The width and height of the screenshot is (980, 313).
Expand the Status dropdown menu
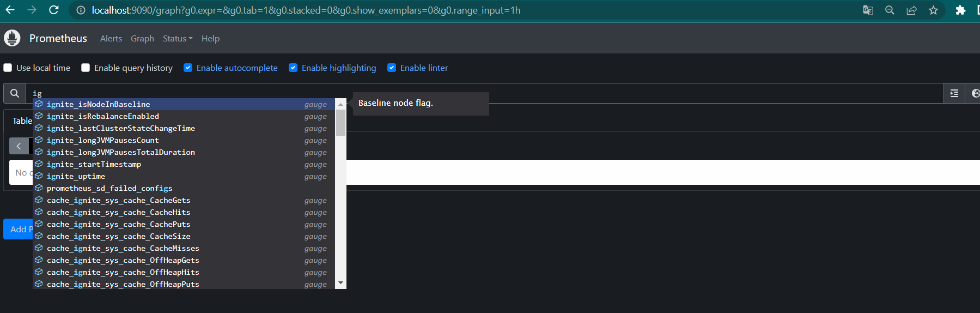pos(178,38)
